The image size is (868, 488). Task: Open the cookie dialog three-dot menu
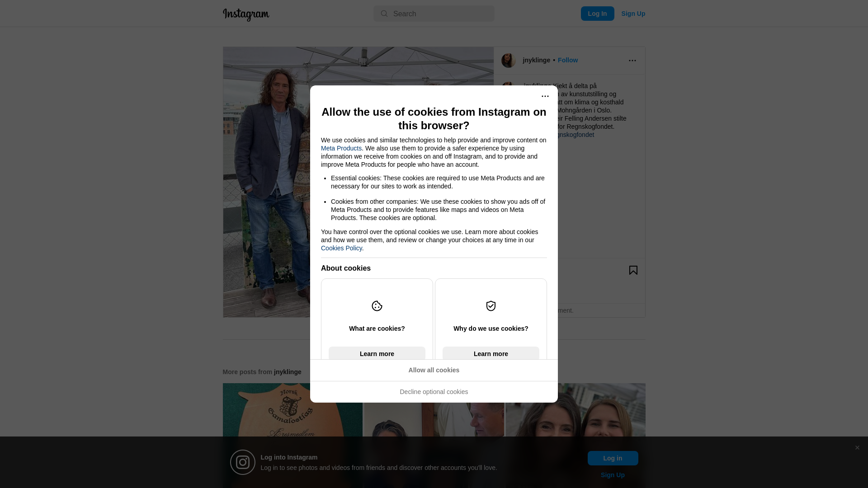click(x=545, y=96)
